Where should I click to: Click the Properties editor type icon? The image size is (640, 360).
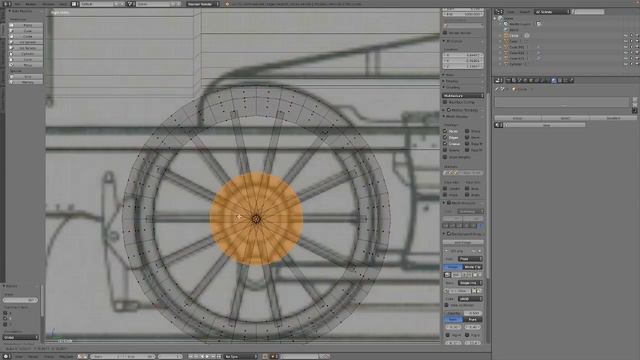[499, 80]
